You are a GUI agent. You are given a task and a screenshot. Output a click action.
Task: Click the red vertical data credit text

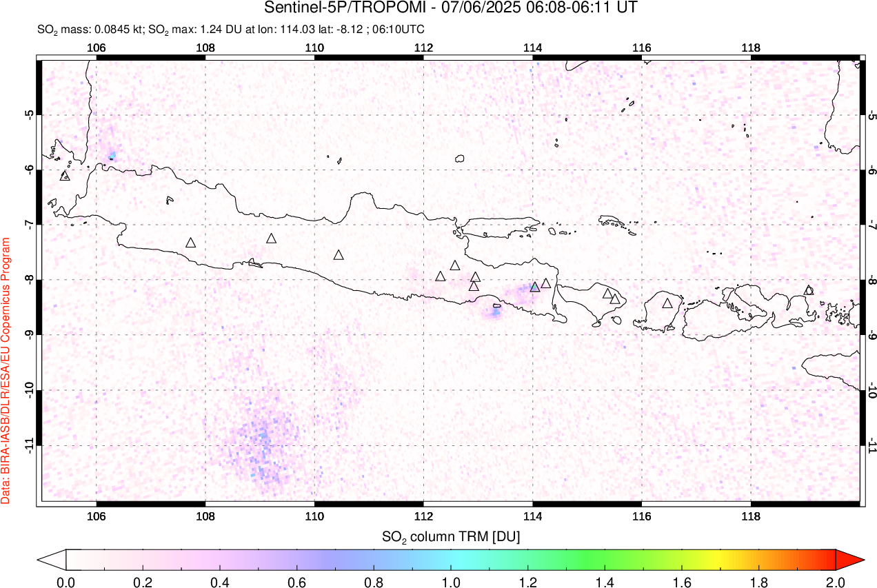(x=6, y=370)
